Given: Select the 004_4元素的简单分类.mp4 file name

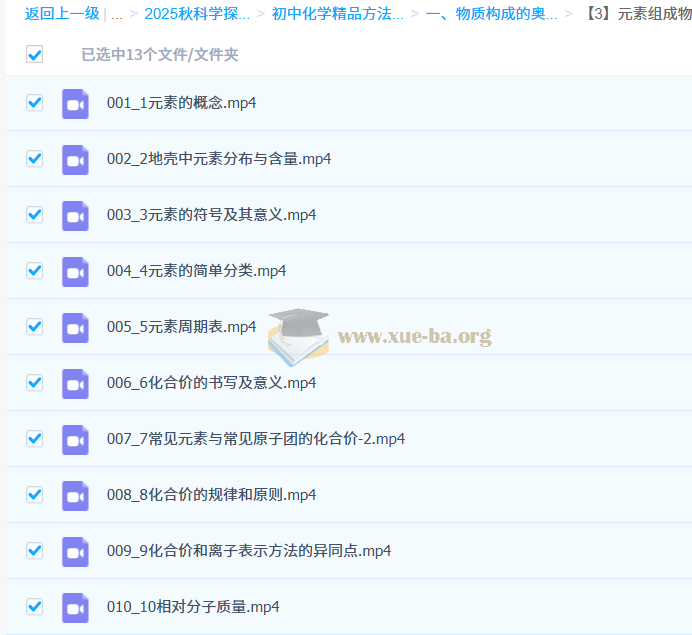Looking at the screenshot, I should tap(196, 271).
